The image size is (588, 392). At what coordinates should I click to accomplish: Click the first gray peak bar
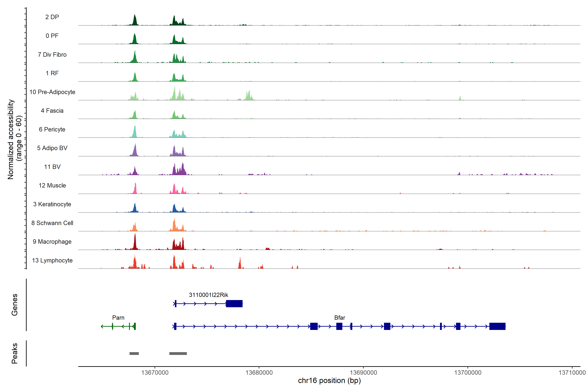(134, 353)
